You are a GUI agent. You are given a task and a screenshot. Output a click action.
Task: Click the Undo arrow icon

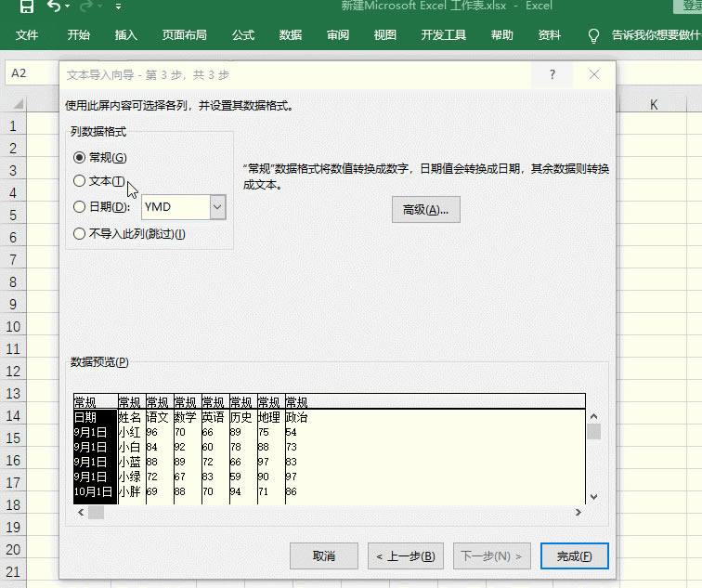54,7
